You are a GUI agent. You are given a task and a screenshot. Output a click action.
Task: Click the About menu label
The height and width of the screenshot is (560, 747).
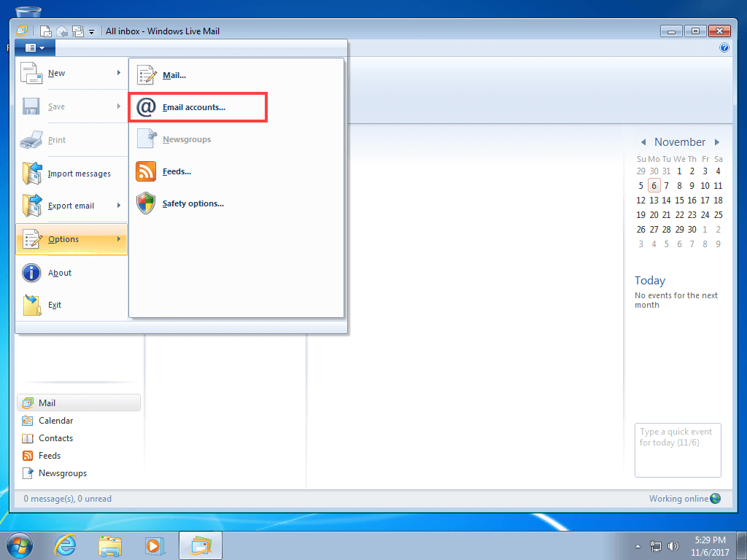click(60, 273)
